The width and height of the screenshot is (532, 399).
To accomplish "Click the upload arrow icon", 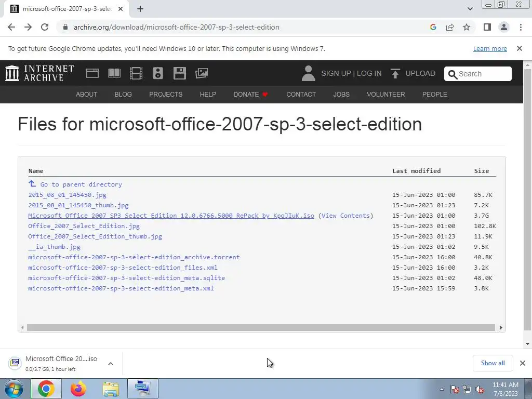I will (395, 73).
